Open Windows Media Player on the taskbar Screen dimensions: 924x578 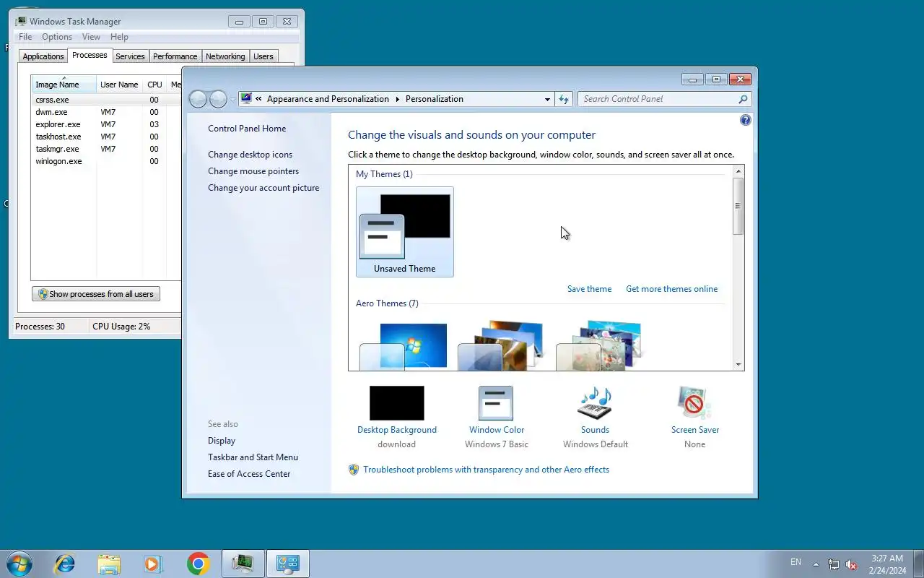pyautogui.click(x=153, y=564)
